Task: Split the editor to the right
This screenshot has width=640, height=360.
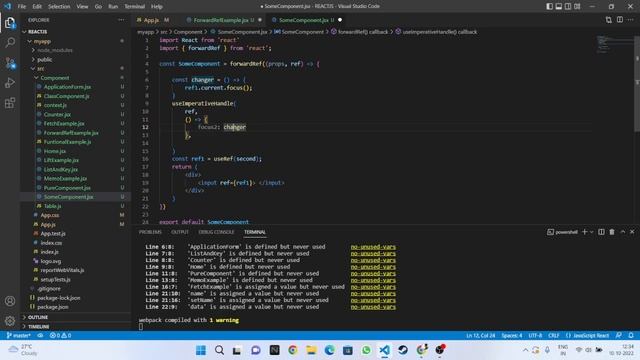Action: pos(620,20)
